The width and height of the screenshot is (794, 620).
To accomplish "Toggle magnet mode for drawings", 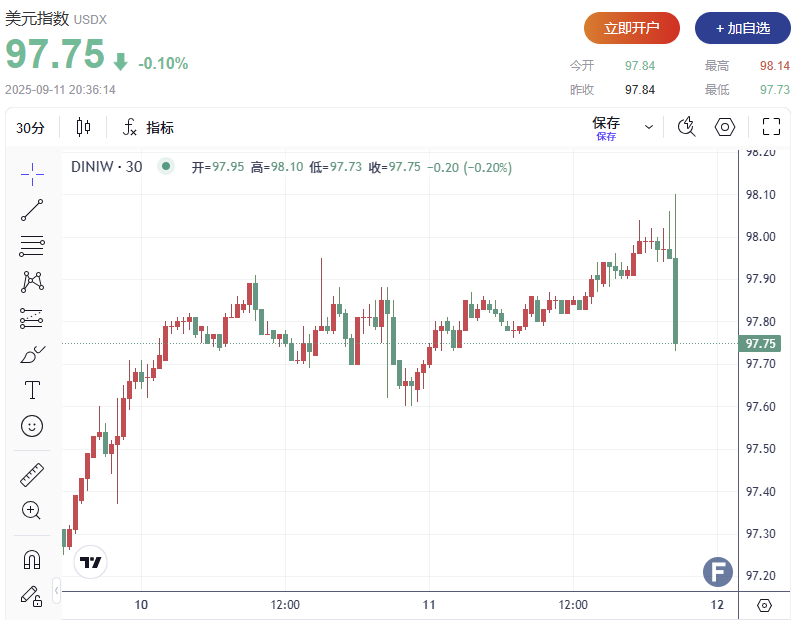I will click(x=32, y=559).
